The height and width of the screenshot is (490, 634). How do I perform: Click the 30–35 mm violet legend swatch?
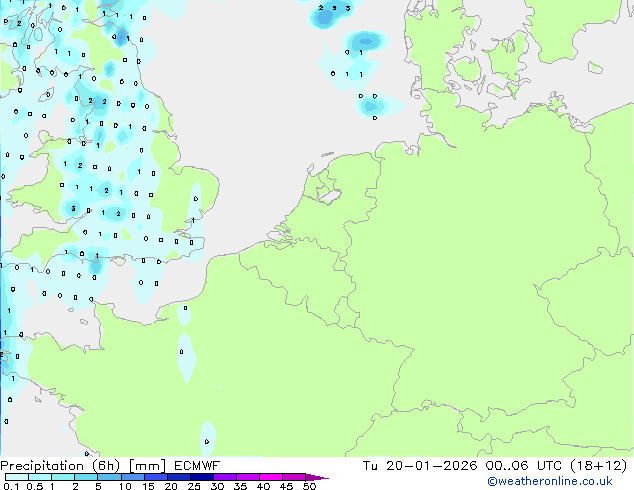coord(225,477)
